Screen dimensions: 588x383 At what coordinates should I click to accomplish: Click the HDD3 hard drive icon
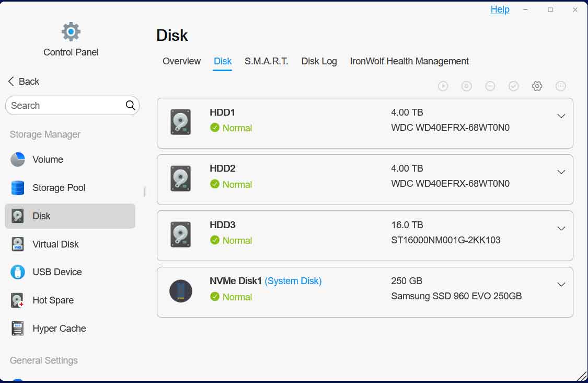[x=181, y=235]
